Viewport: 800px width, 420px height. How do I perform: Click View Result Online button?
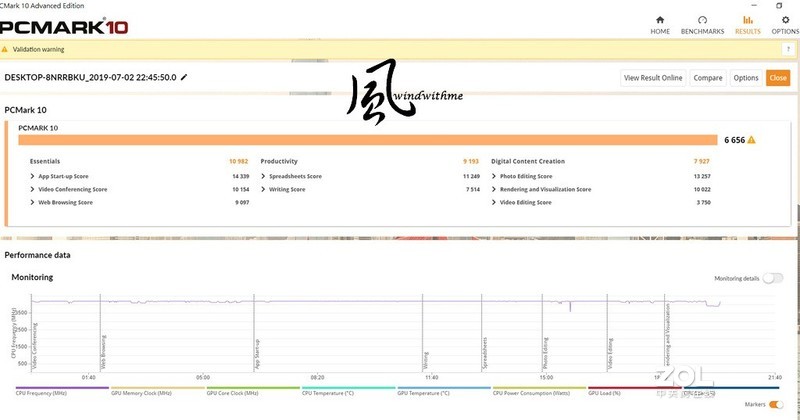pos(653,78)
